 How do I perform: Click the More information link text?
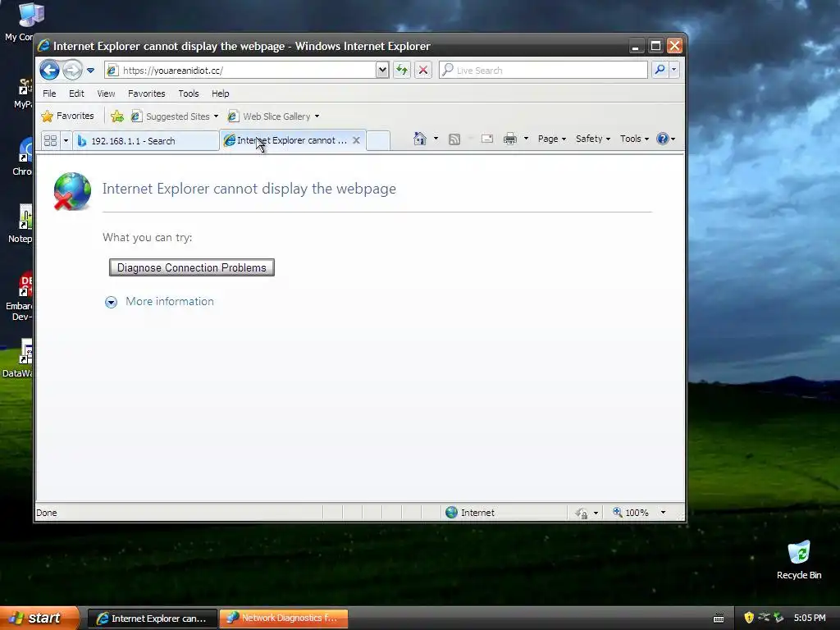[169, 301]
